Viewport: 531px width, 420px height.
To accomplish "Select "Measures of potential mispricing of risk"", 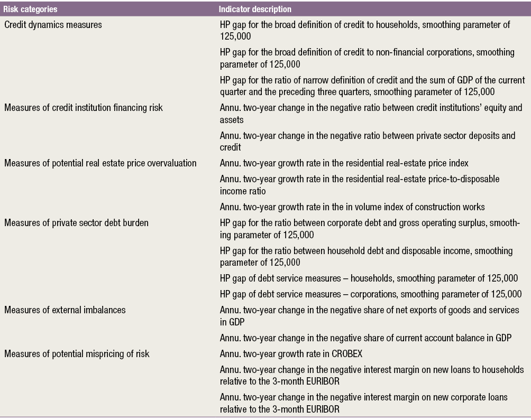I will click(77, 354).
